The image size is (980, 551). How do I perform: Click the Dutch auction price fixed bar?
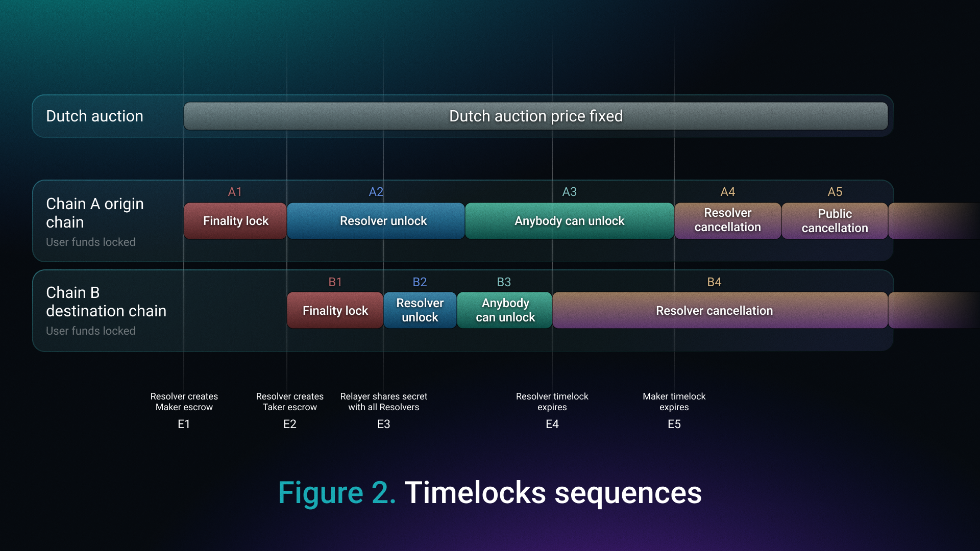tap(536, 116)
